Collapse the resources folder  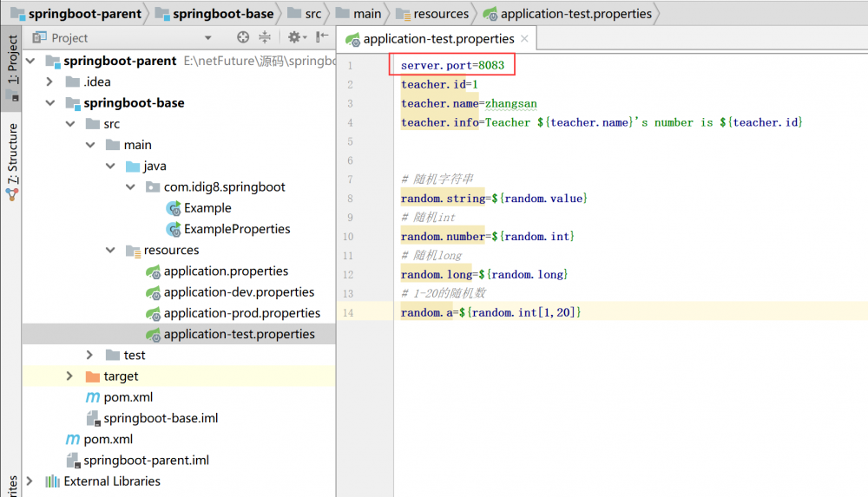(110, 251)
